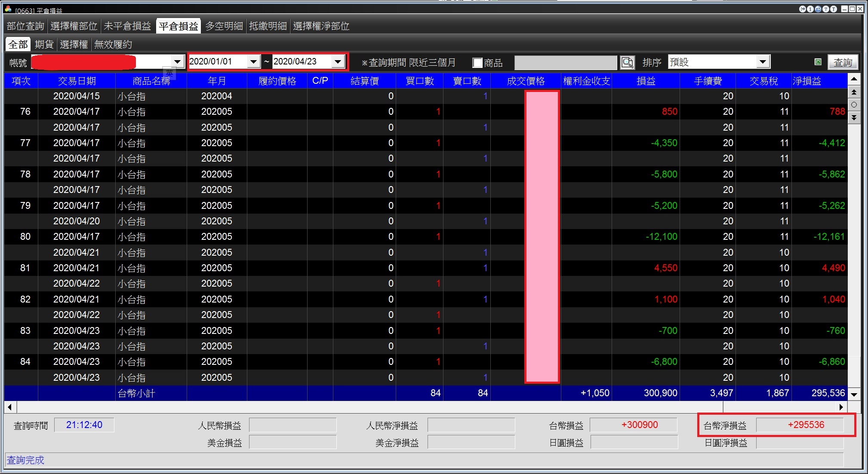
Task: Expand the 排序 sort order dropdown
Action: pos(763,62)
